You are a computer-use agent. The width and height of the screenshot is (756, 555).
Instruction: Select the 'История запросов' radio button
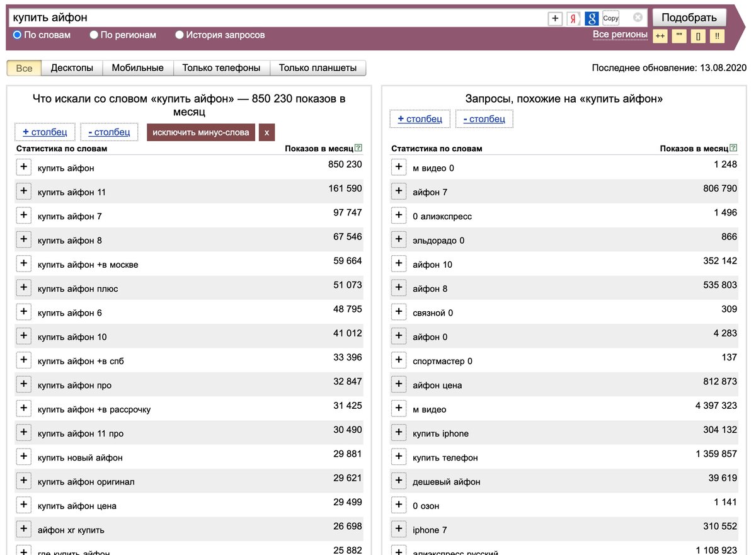click(x=180, y=35)
